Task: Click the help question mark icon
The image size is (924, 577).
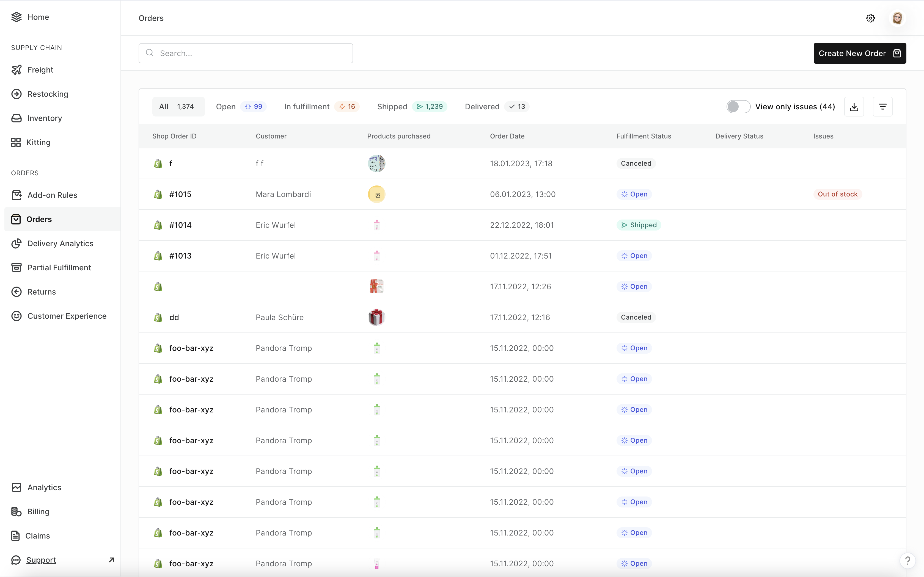Action: [x=908, y=561]
